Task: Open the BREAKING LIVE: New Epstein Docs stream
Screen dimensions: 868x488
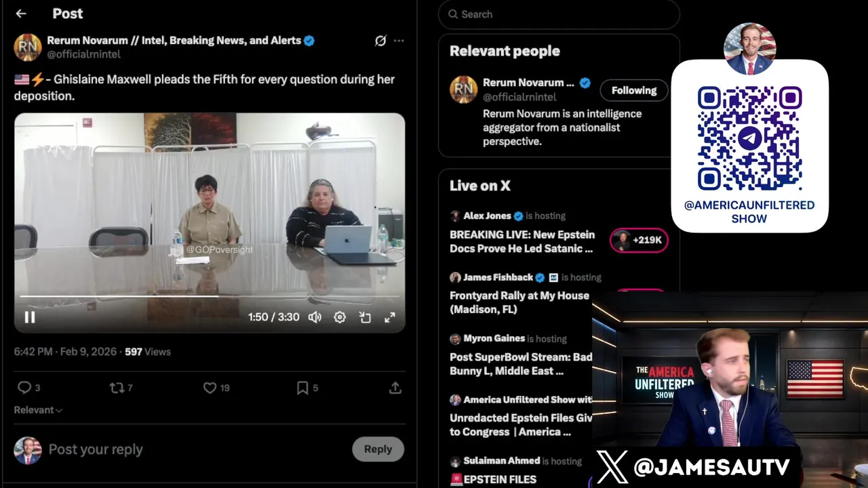Action: pos(522,241)
